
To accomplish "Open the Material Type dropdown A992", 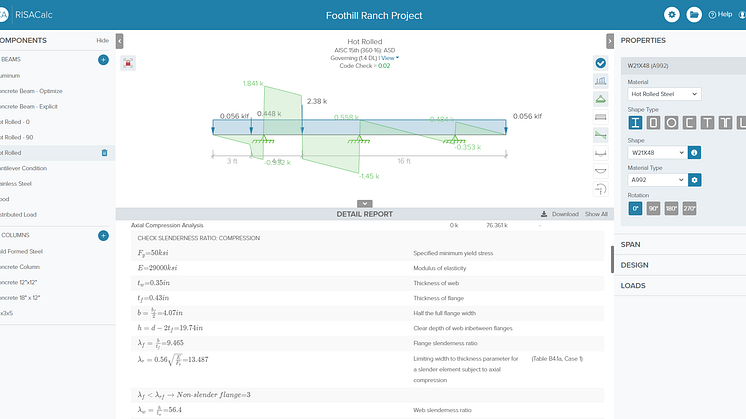I will [x=657, y=180].
